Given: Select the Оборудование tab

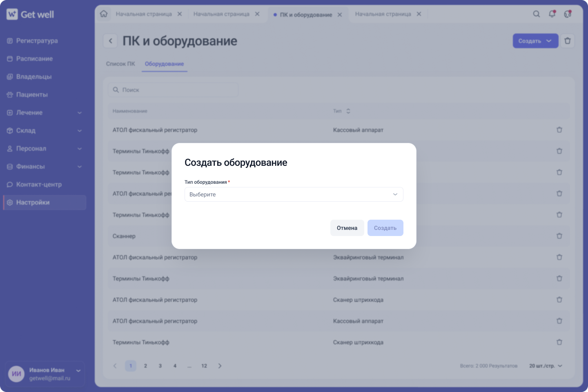Looking at the screenshot, I should click(164, 64).
